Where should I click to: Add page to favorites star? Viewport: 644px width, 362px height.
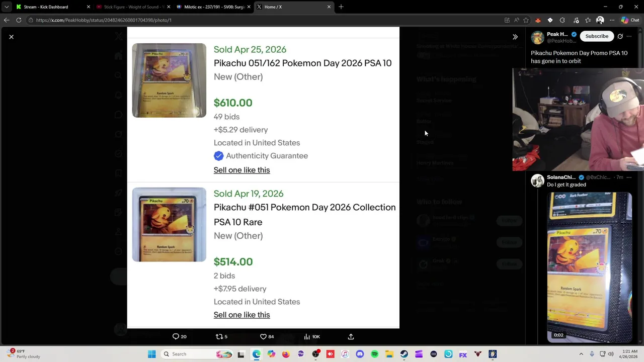526,20
